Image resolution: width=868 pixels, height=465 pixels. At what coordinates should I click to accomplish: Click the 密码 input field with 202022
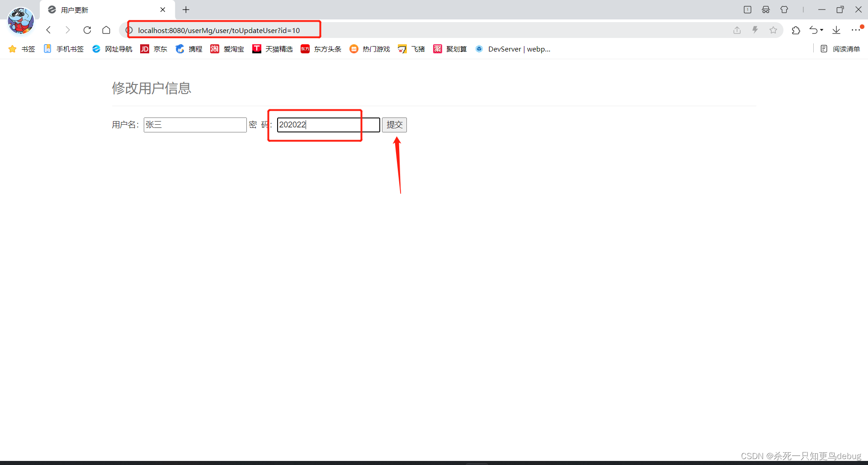click(328, 125)
